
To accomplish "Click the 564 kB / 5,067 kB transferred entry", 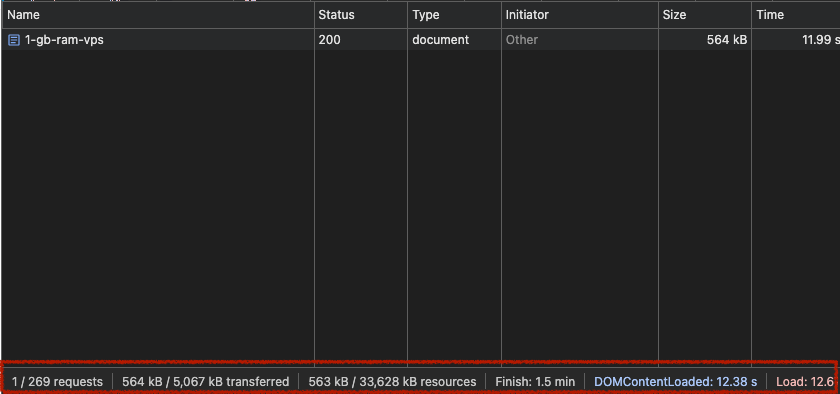I will pos(206,382).
